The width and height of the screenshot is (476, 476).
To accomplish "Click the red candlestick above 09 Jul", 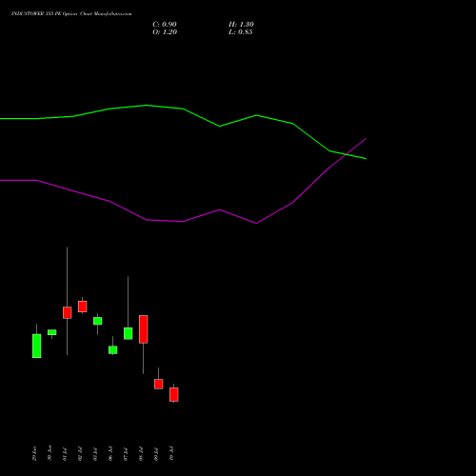I will coord(159,384).
